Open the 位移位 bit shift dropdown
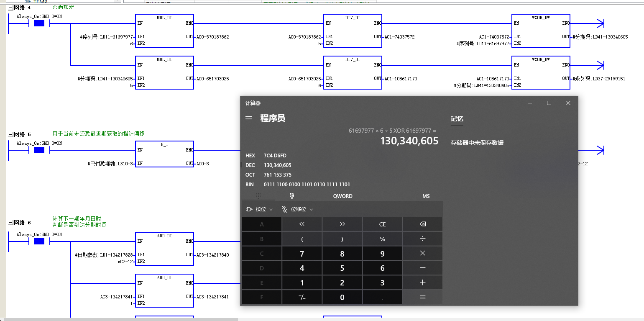Screen dimensions: 644x321 (x=297, y=209)
